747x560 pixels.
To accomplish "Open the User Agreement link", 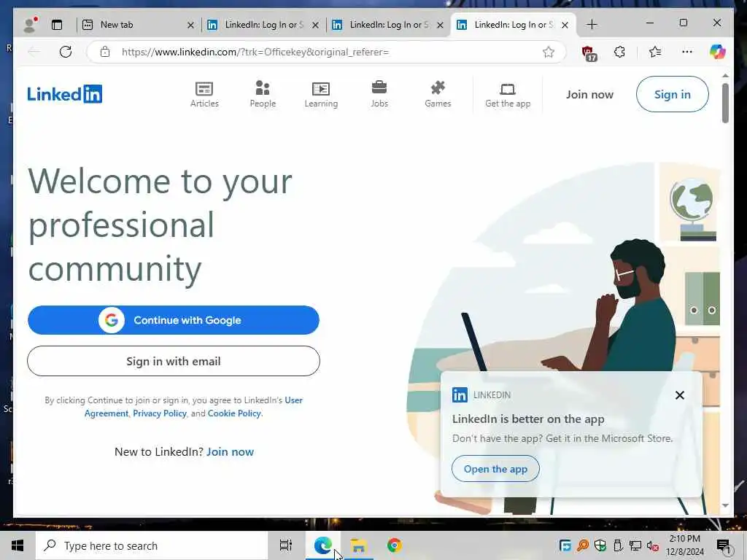I will pos(193,407).
